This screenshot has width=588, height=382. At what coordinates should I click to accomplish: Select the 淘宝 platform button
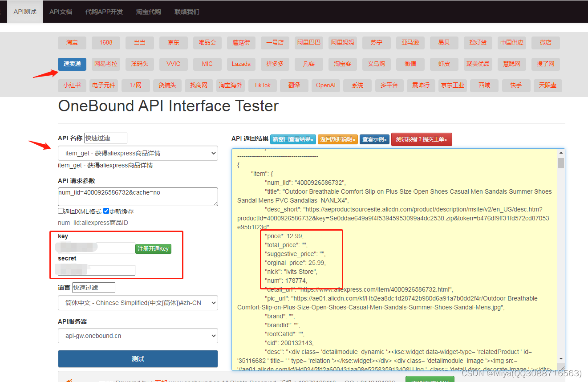[x=72, y=43]
